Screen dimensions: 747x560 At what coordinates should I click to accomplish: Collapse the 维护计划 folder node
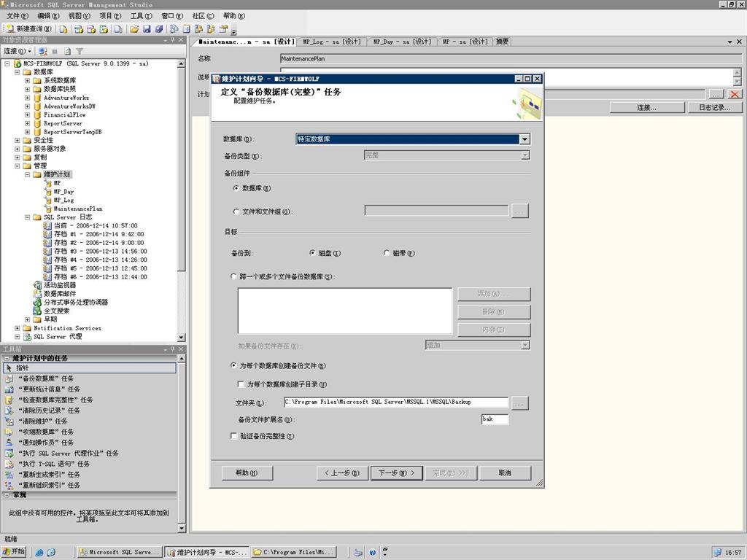click(27, 175)
